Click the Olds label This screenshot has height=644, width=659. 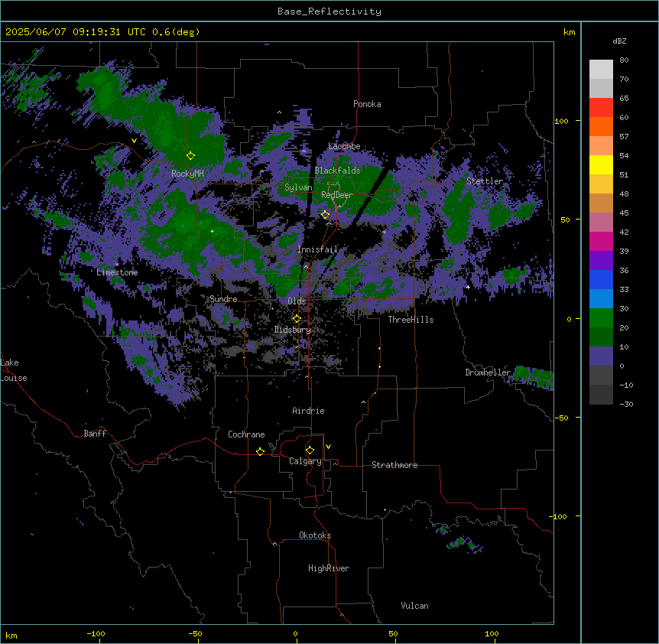(x=297, y=301)
